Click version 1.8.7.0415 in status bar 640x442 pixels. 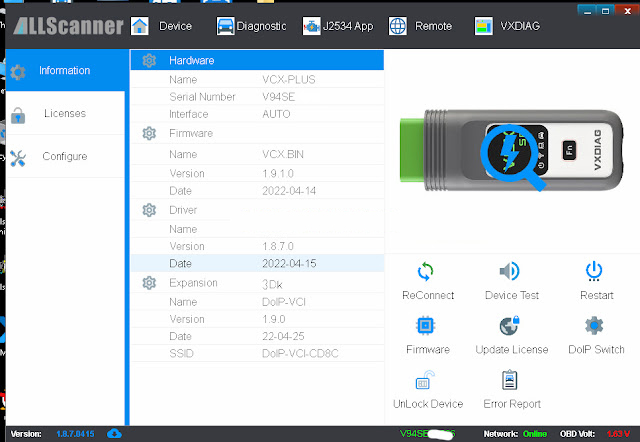coord(75,434)
